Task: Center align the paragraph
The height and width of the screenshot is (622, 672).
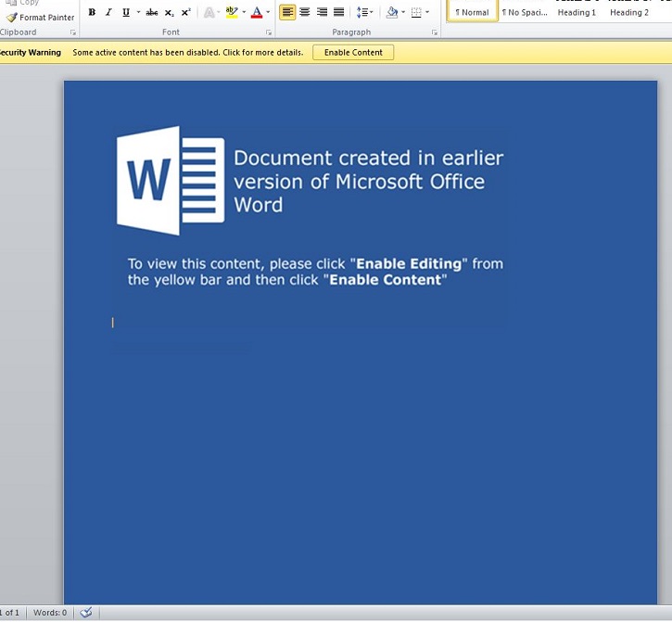Action: pos(304,12)
